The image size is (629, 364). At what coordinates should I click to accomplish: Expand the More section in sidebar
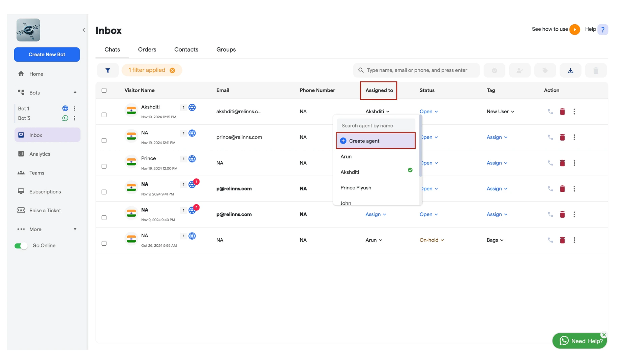pyautogui.click(x=75, y=229)
